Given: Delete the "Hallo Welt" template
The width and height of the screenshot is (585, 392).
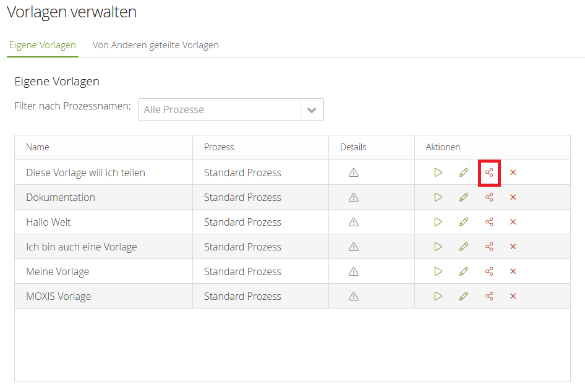Looking at the screenshot, I should pos(513,222).
